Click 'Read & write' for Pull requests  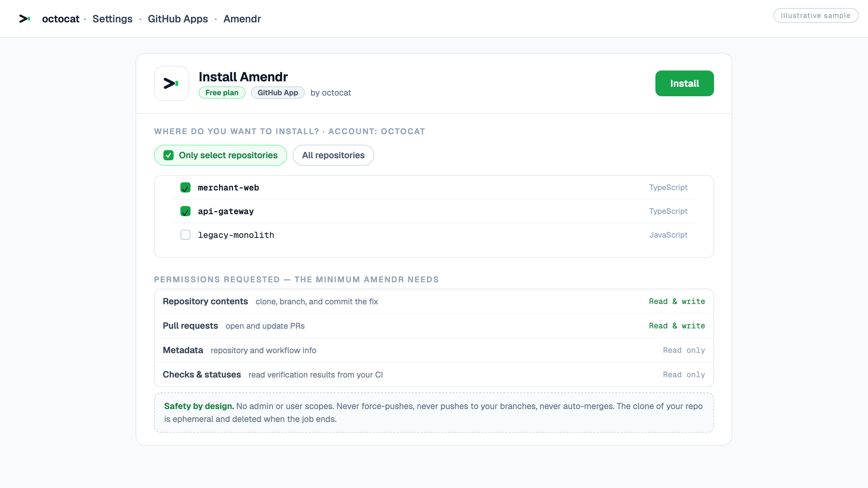(677, 326)
